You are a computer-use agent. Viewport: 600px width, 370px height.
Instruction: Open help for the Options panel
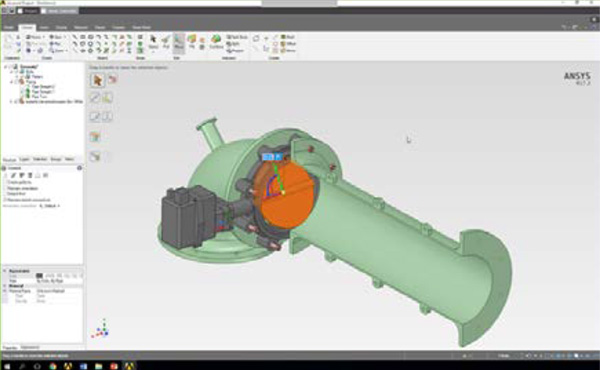[80, 168]
